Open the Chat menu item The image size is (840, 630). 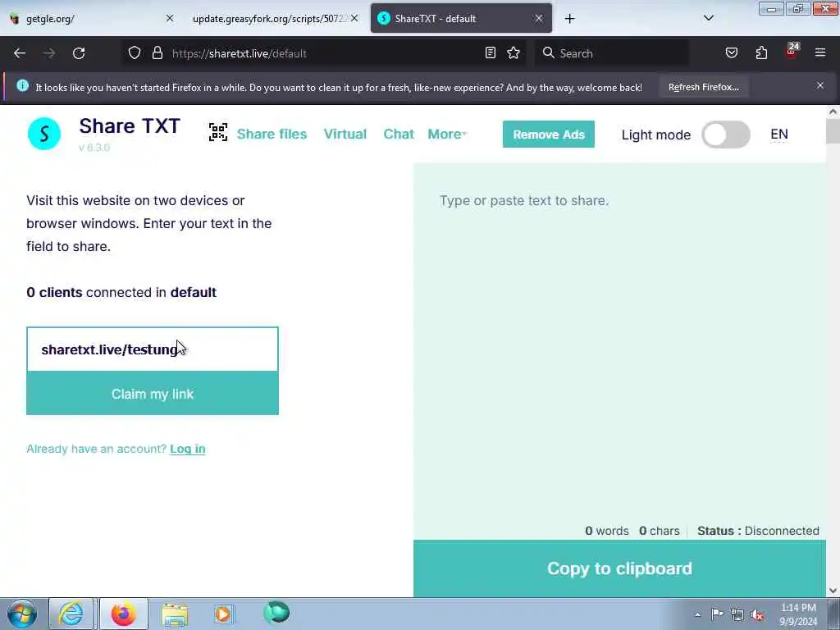(x=399, y=134)
